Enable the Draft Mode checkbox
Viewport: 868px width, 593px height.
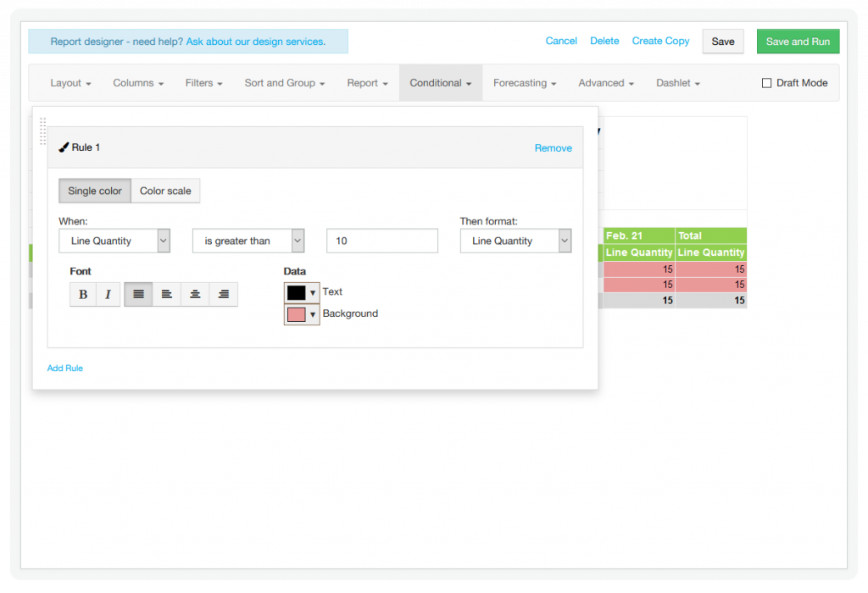pyautogui.click(x=766, y=83)
